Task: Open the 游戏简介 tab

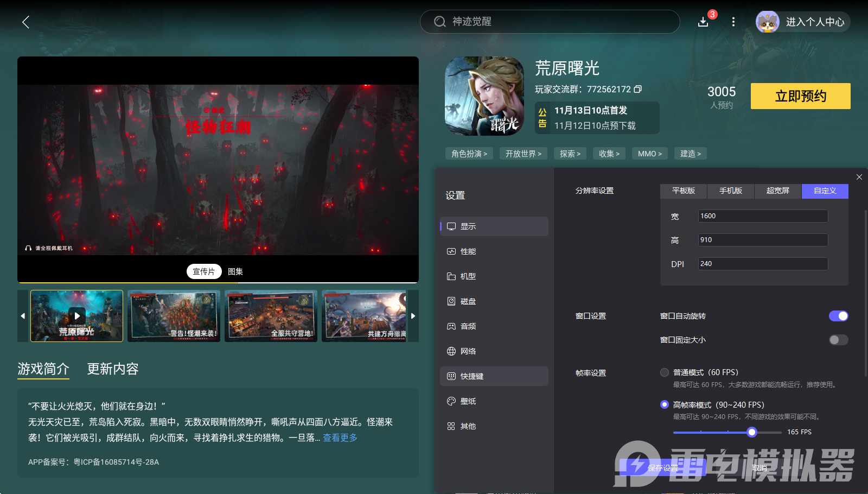Action: click(x=43, y=369)
